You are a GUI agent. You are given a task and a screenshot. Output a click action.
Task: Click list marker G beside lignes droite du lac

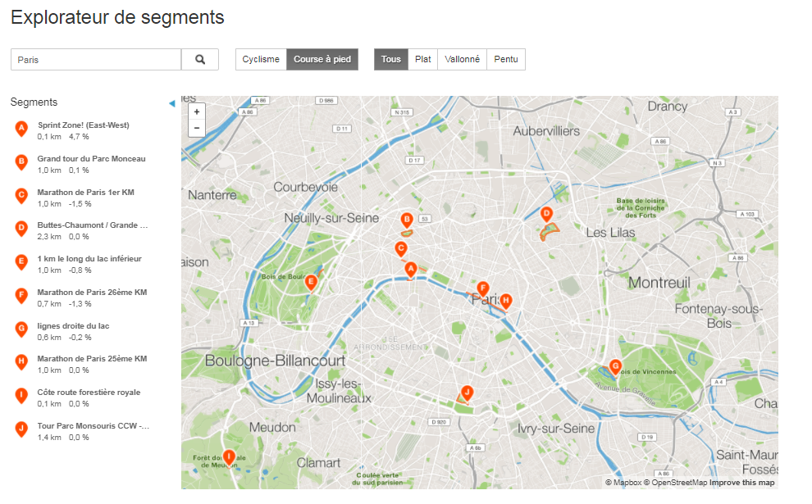pos(21,329)
